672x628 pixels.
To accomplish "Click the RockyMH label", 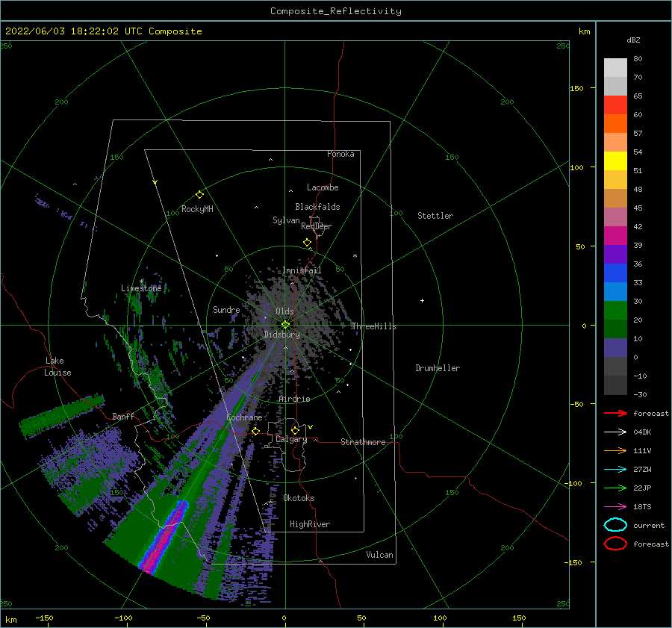I will [197, 209].
